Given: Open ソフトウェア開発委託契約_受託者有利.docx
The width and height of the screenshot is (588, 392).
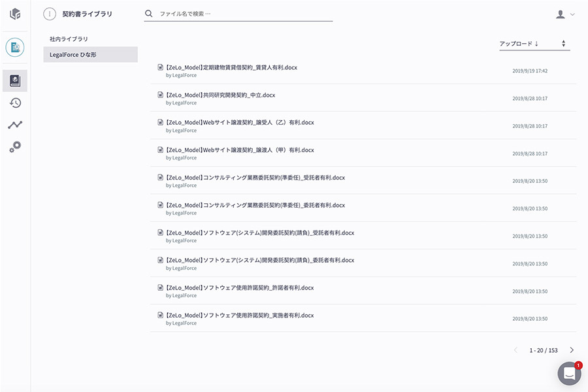Looking at the screenshot, I should coord(260,233).
